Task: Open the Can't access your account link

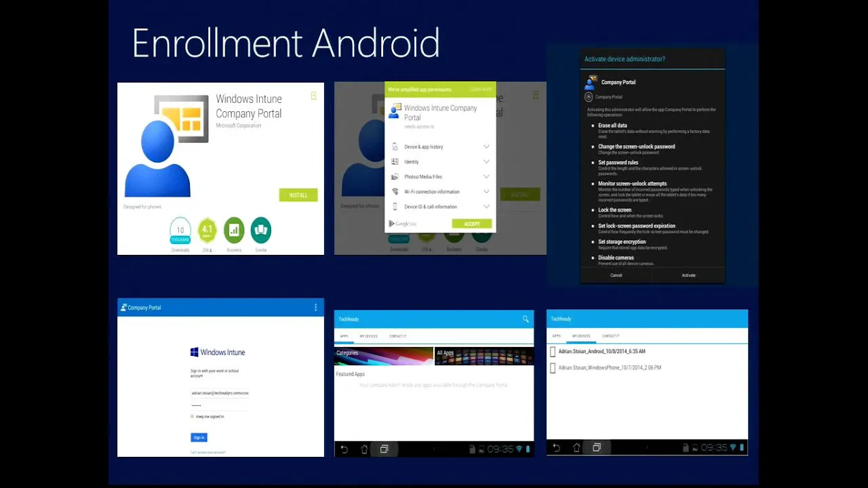Action: coord(208,452)
